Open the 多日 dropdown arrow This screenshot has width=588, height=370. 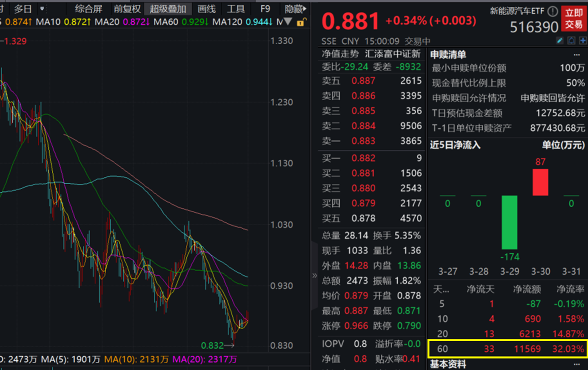coord(42,8)
